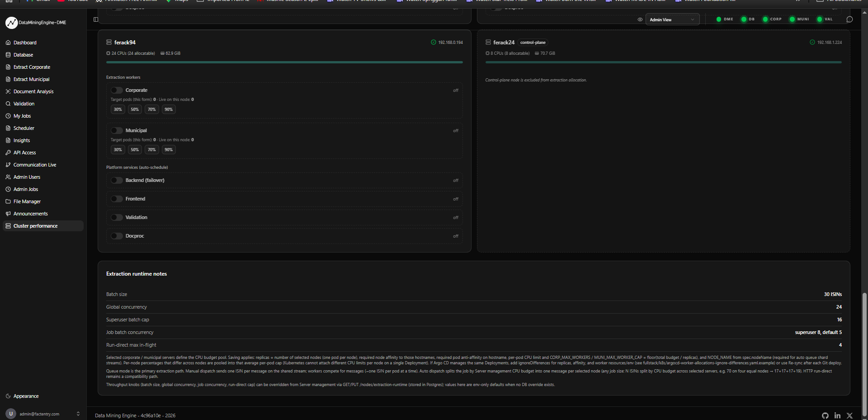Open Extract Corporate page

pos(43,67)
